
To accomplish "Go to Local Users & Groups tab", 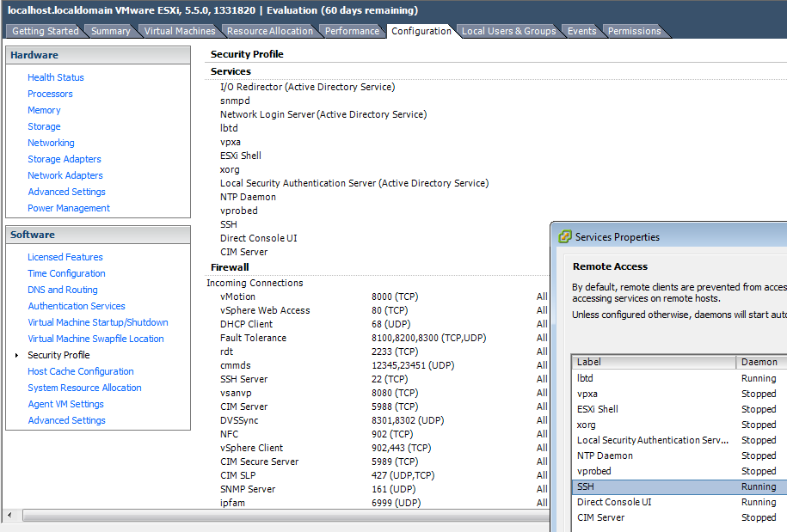I will (508, 31).
